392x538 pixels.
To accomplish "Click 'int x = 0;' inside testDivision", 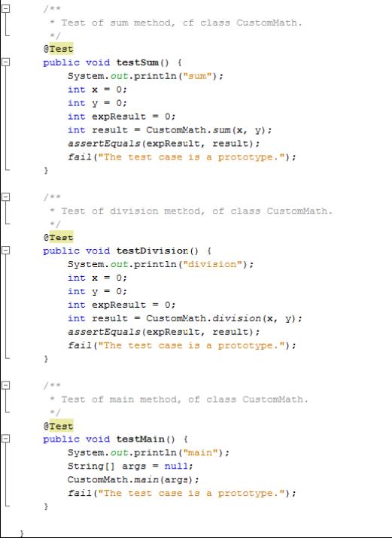I will click(x=97, y=278).
